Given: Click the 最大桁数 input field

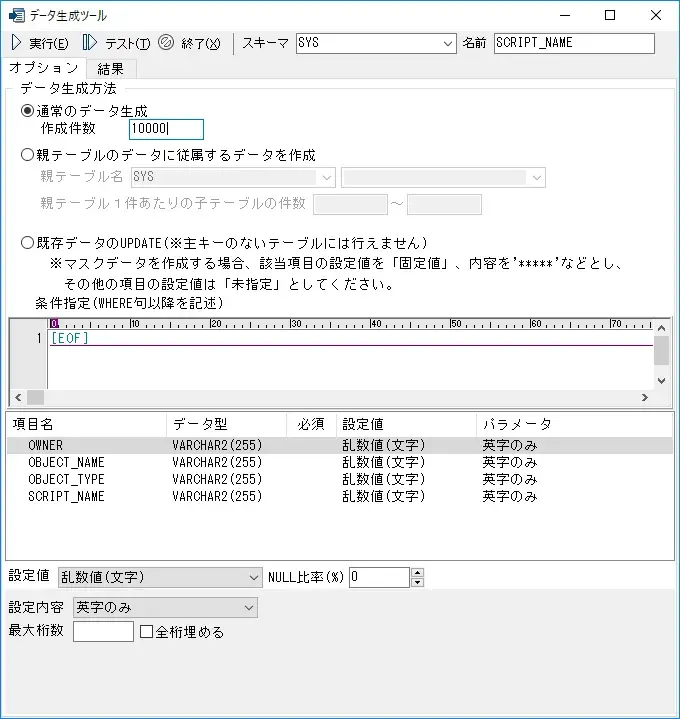Looking at the screenshot, I should point(103,632).
